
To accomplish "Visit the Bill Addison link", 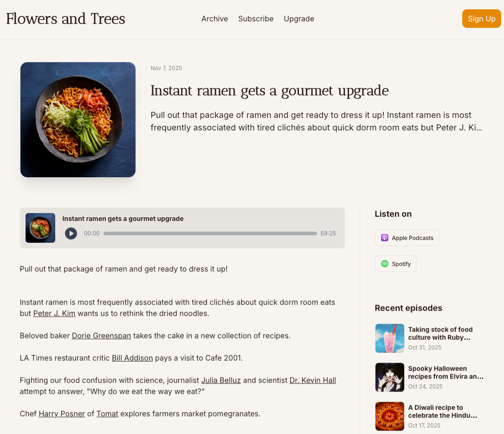I will 132,358.
